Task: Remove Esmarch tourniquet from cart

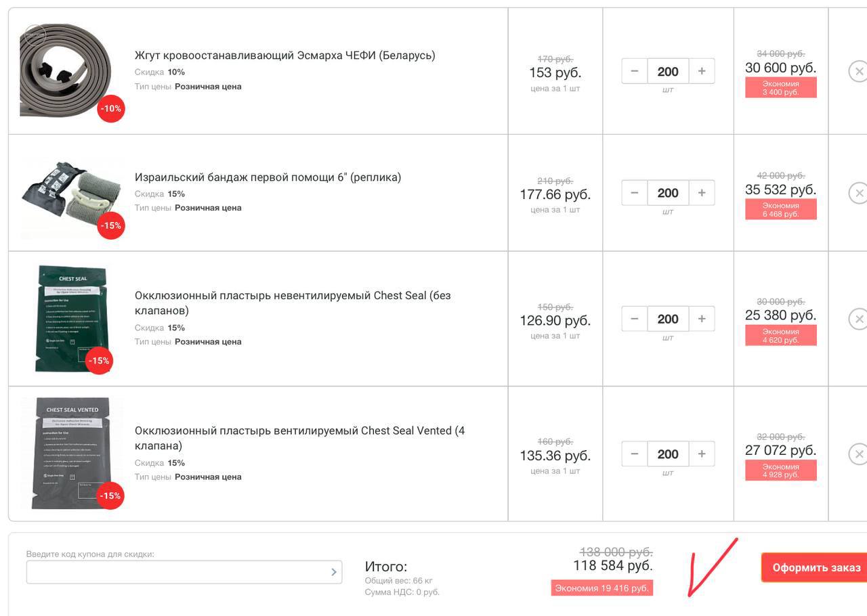Action: coord(858,71)
